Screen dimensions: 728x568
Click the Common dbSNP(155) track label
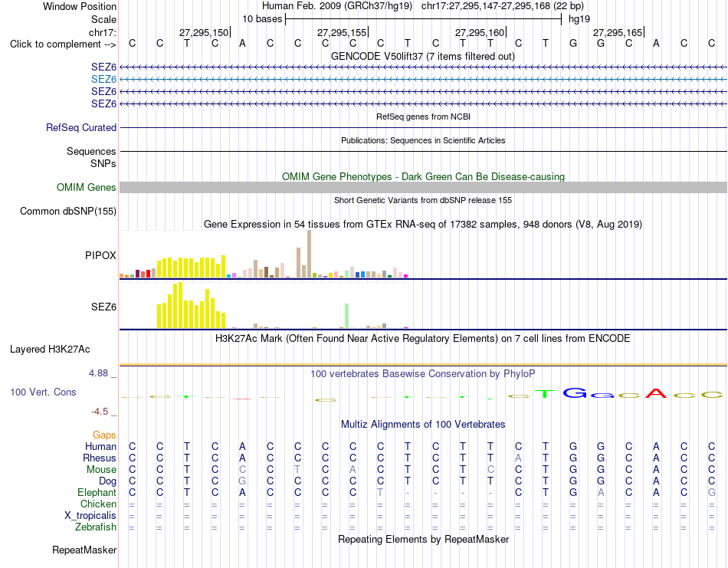67,212
